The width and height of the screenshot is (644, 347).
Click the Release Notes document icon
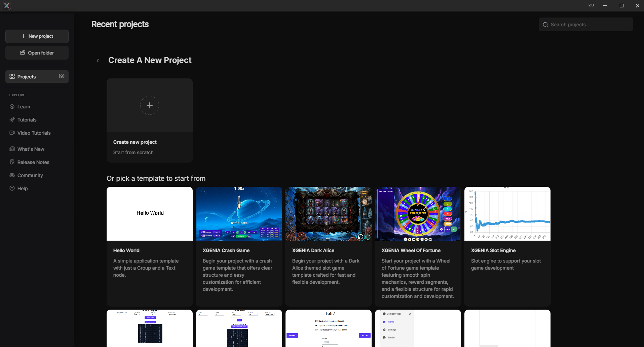pyautogui.click(x=12, y=162)
